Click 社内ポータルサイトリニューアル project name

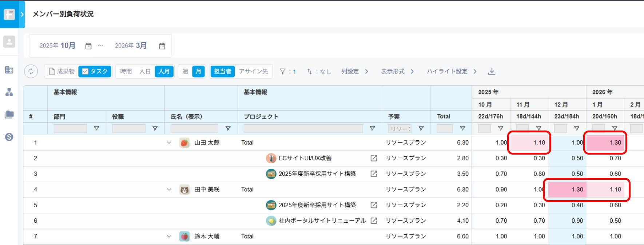(x=322, y=221)
